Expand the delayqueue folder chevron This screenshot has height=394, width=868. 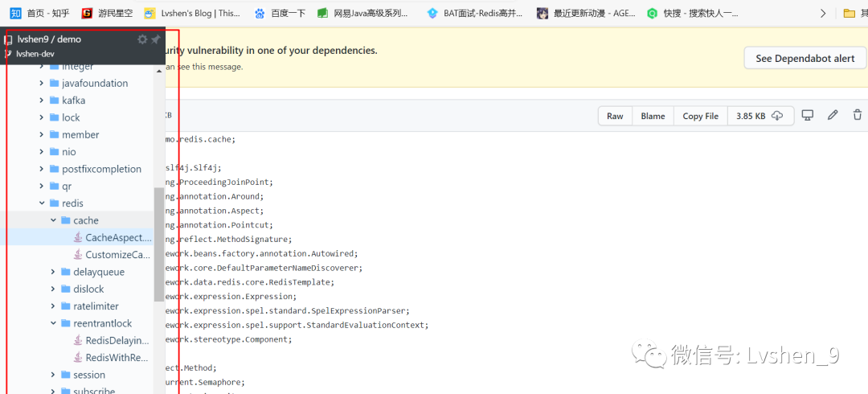pyautogui.click(x=53, y=272)
